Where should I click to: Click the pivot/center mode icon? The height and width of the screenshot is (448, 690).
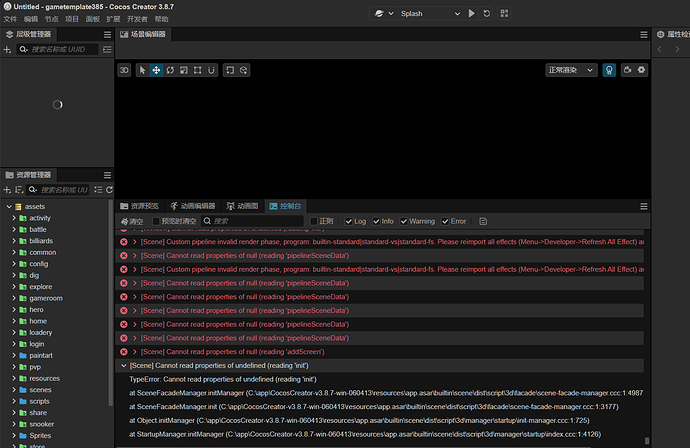pos(230,70)
